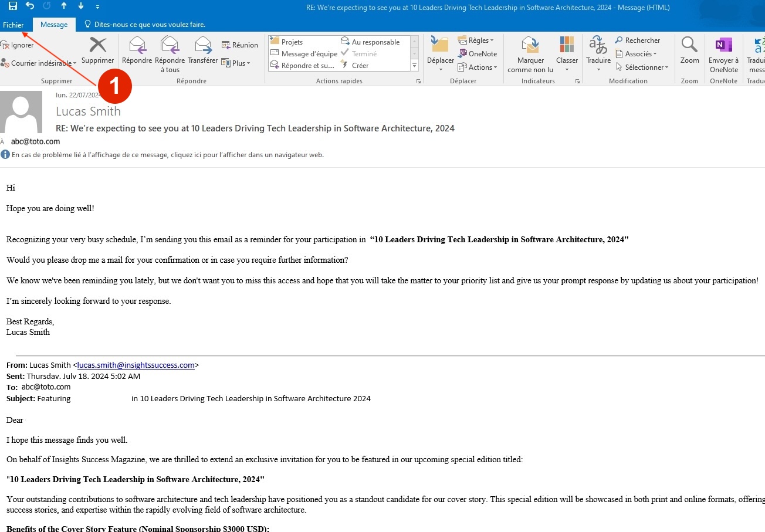Click the sender name Lucas Smith in the header

(88, 111)
